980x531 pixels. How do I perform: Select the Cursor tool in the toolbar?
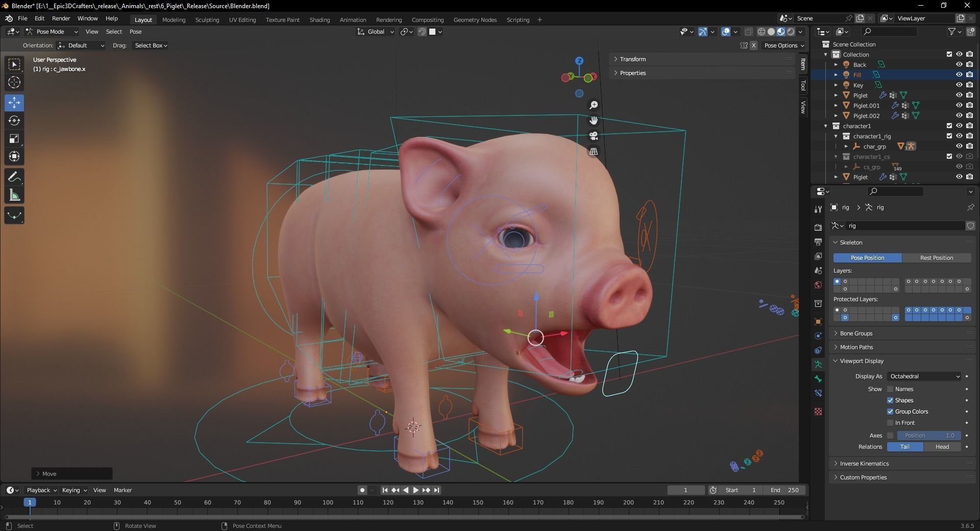tap(14, 82)
